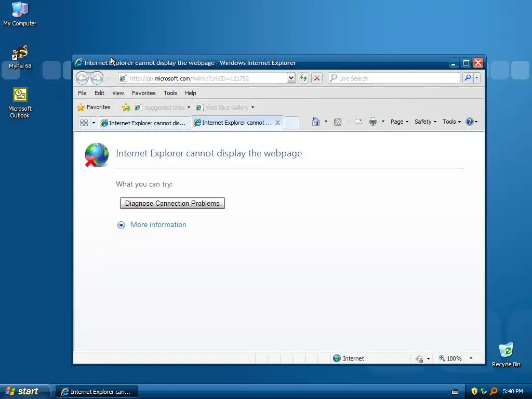Click the Search magnifier button
Viewport: 532px width, 399px height.
pos(468,78)
